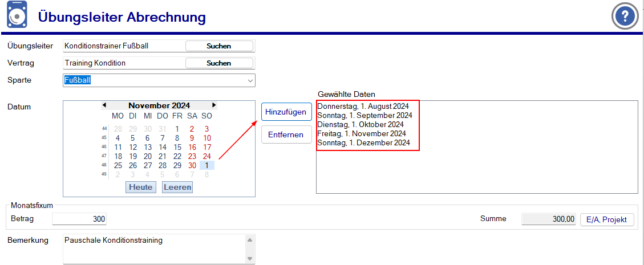Select Dienstag, 1. Oktober 2024 entry
Viewport: 644px width, 265px height.
click(361, 124)
